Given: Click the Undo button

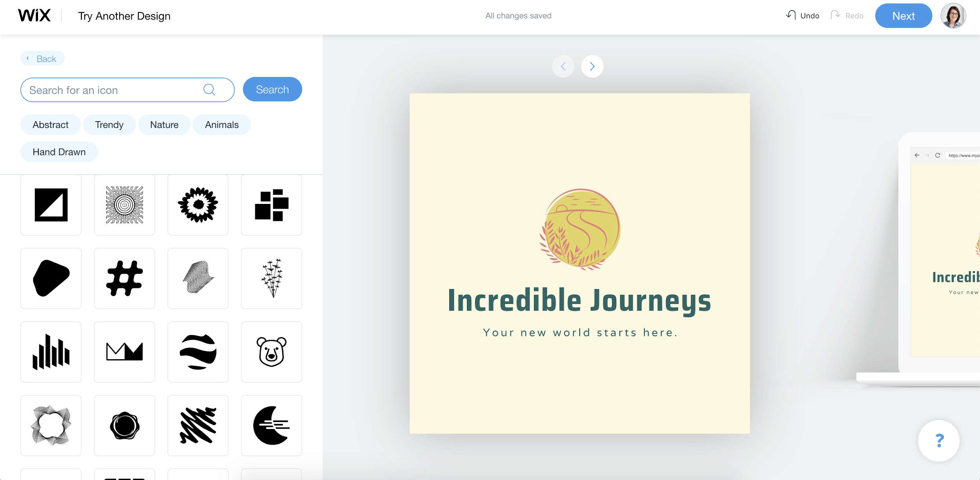Looking at the screenshot, I should [802, 16].
